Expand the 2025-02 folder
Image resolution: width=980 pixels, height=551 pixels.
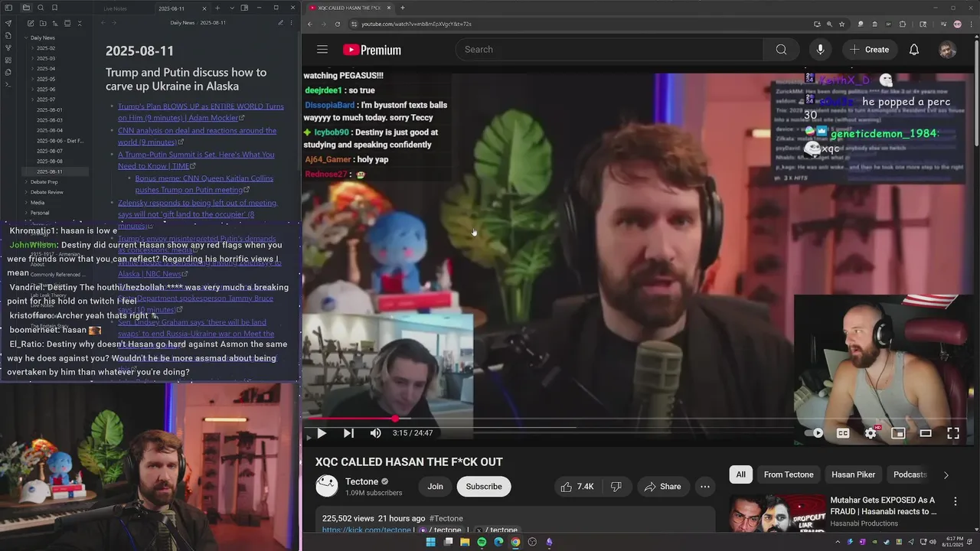click(46, 48)
